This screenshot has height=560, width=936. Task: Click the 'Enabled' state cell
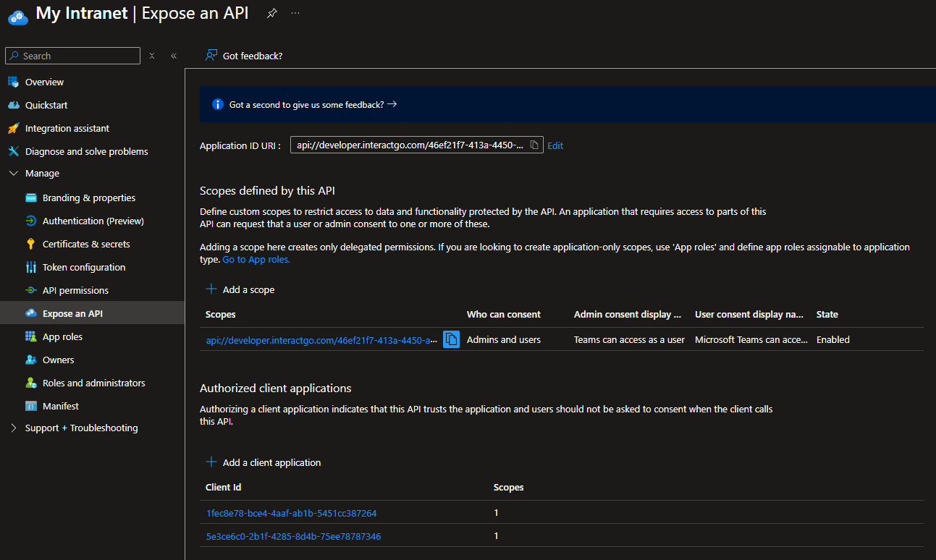[833, 339]
